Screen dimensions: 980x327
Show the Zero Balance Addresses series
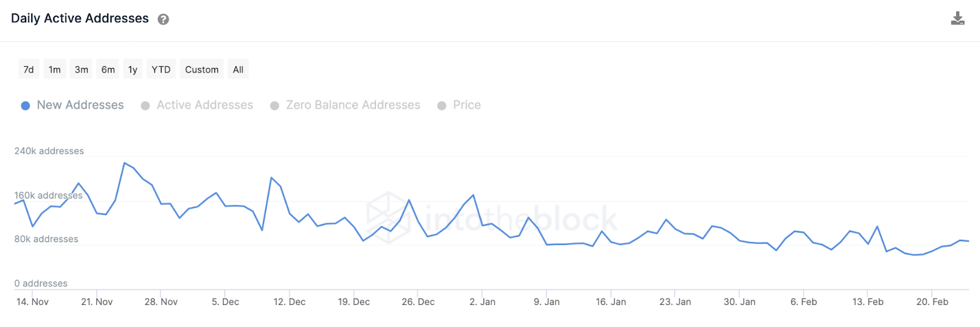point(353,105)
